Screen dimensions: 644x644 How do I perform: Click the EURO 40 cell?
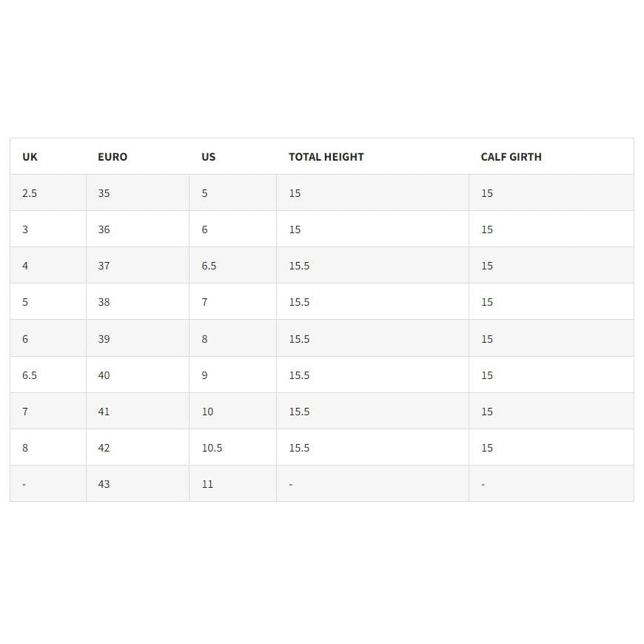coord(104,375)
